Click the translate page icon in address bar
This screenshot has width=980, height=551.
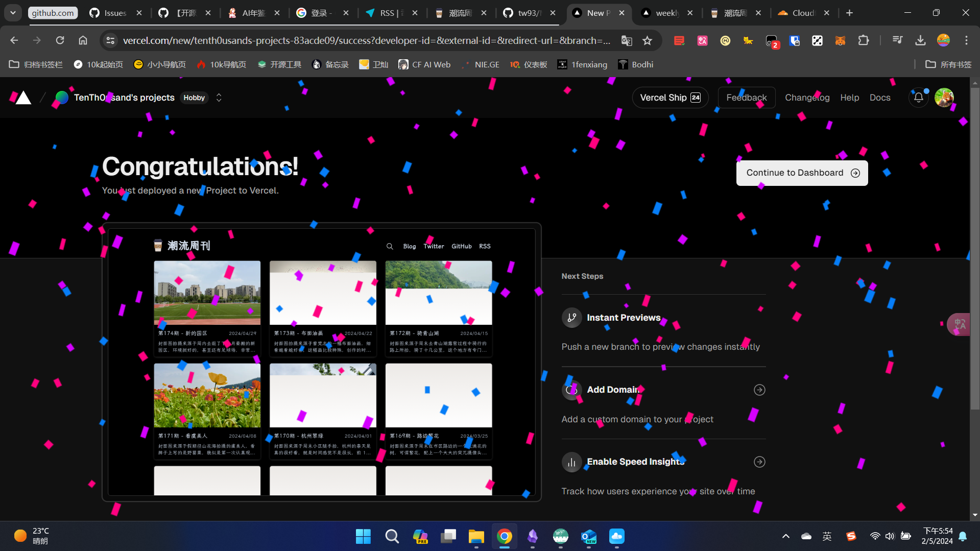coord(627,40)
